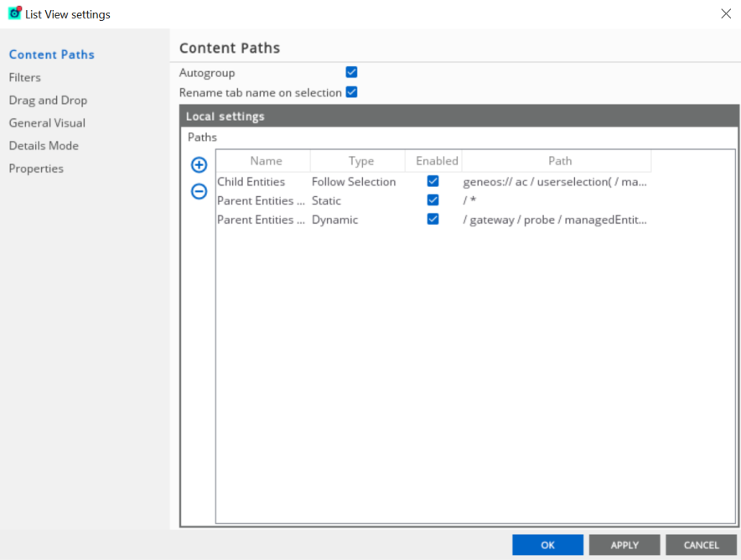Open General Visual settings
This screenshot has width=741, height=560.
47,122
